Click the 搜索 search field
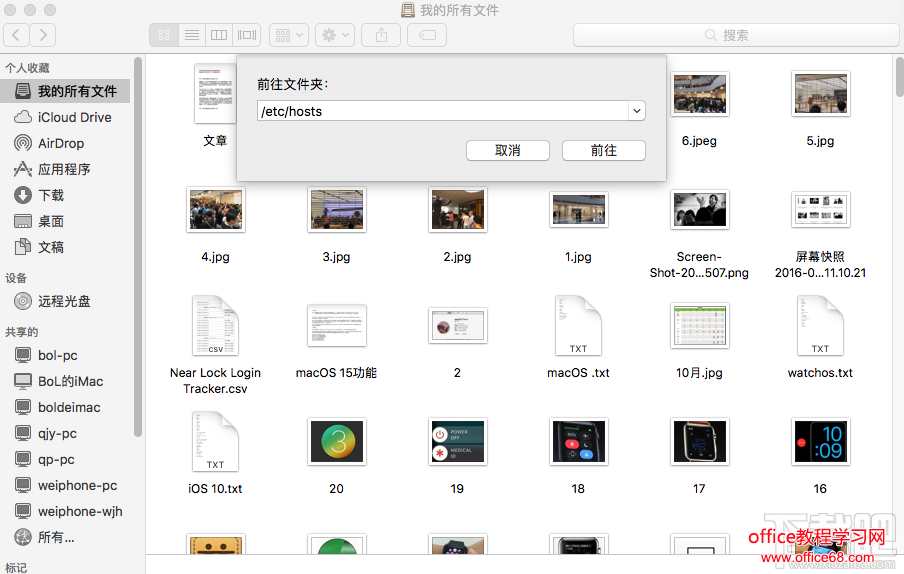The height and width of the screenshot is (574, 904). coord(734,35)
